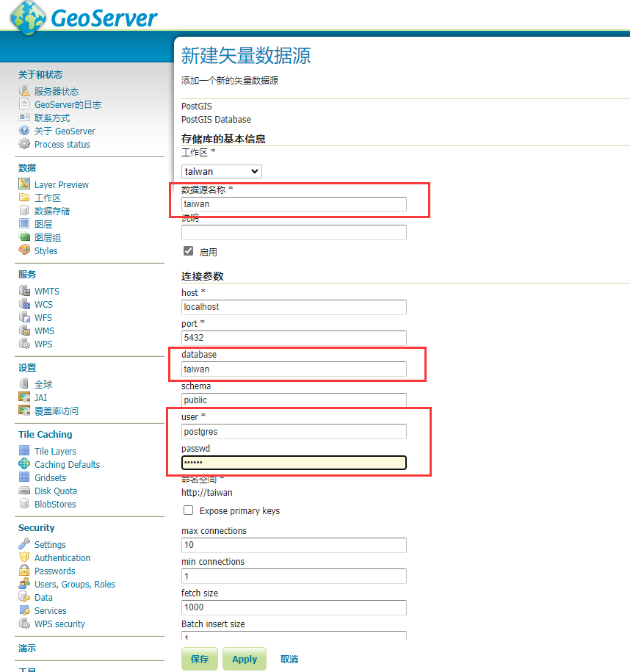The image size is (630, 672).
Task: Click the workspaces folder icon
Action: pos(24,197)
